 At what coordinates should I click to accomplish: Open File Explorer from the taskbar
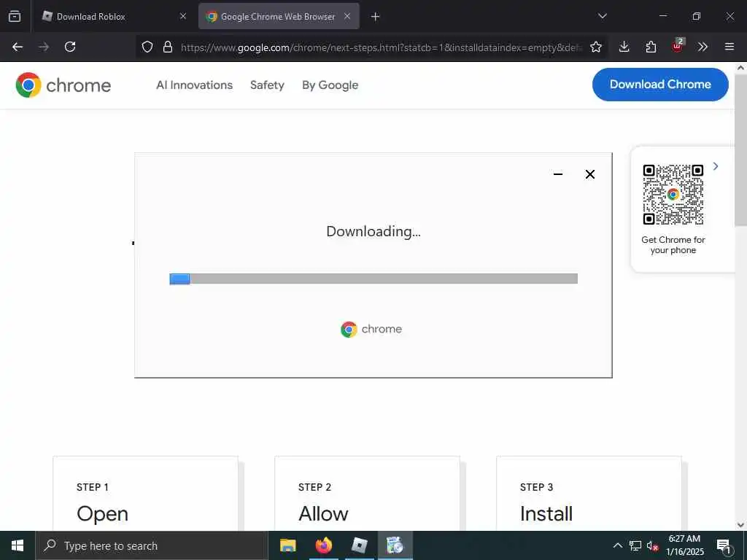[287, 545]
